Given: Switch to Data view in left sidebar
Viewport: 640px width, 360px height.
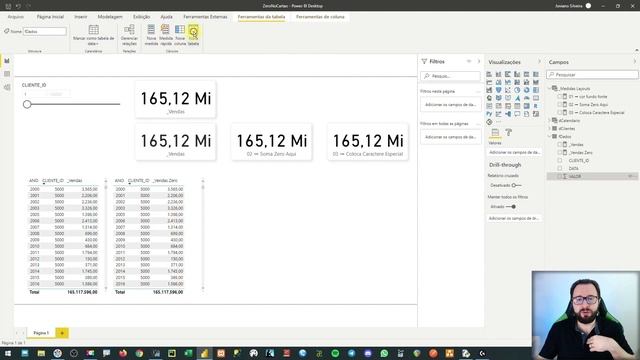Looking at the screenshot, I should pyautogui.click(x=7, y=74).
